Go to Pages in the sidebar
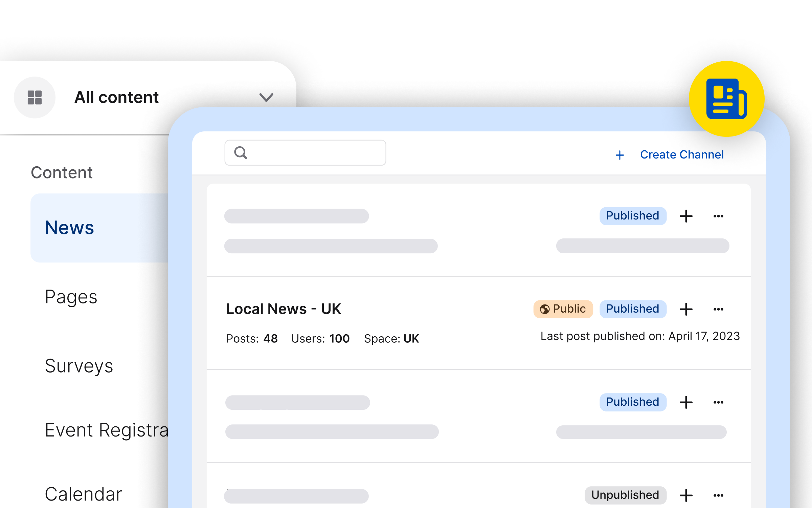Screen dimensions: 812x508 pyautogui.click(x=71, y=297)
